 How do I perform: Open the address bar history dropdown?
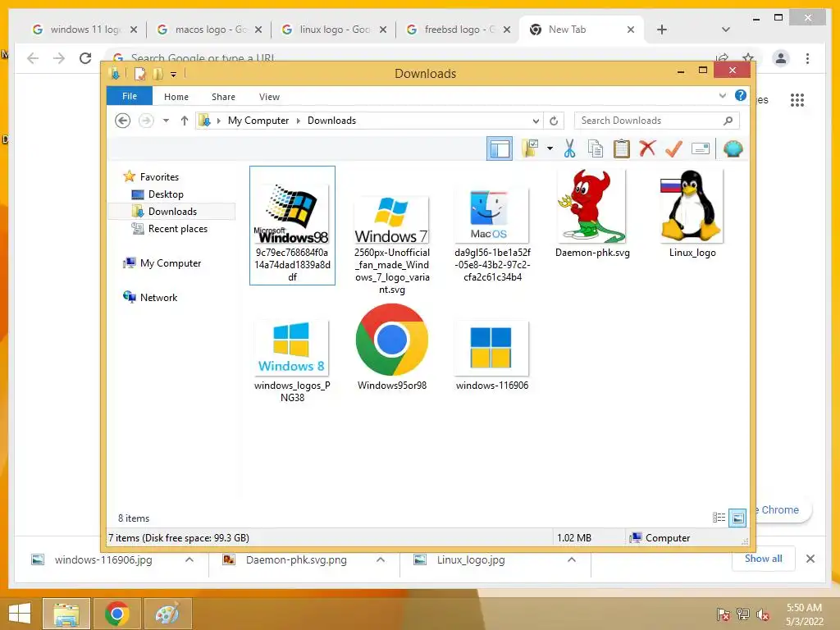[x=536, y=121]
